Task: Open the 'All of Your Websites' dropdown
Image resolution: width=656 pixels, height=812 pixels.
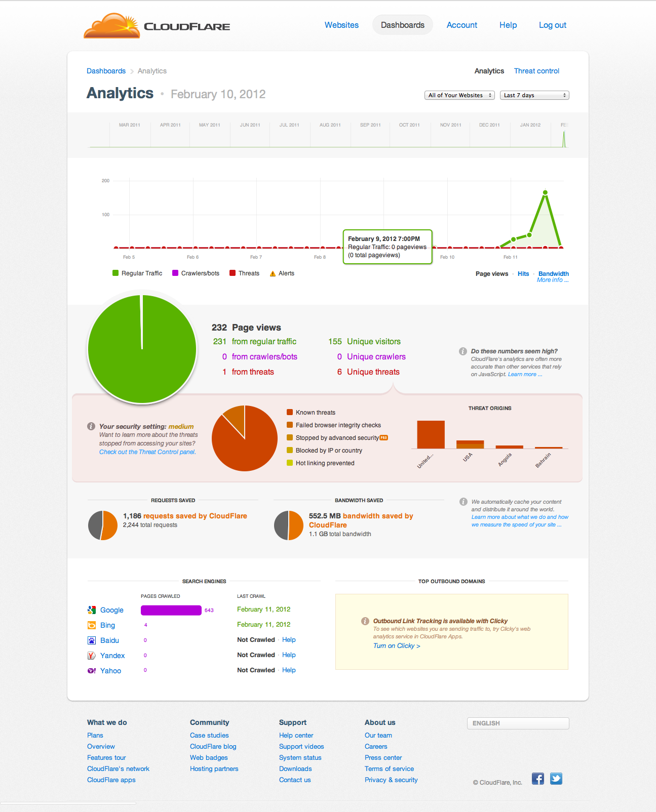Action: click(x=459, y=95)
